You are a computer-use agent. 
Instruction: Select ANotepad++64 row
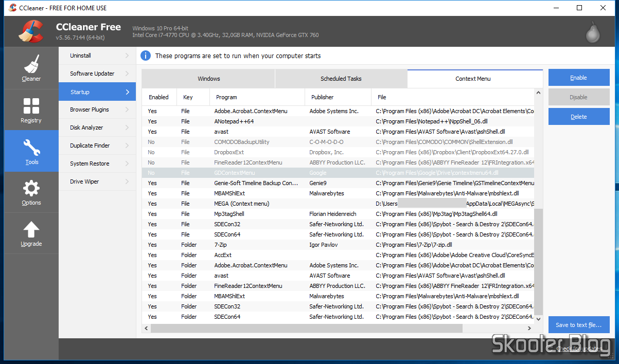339,121
